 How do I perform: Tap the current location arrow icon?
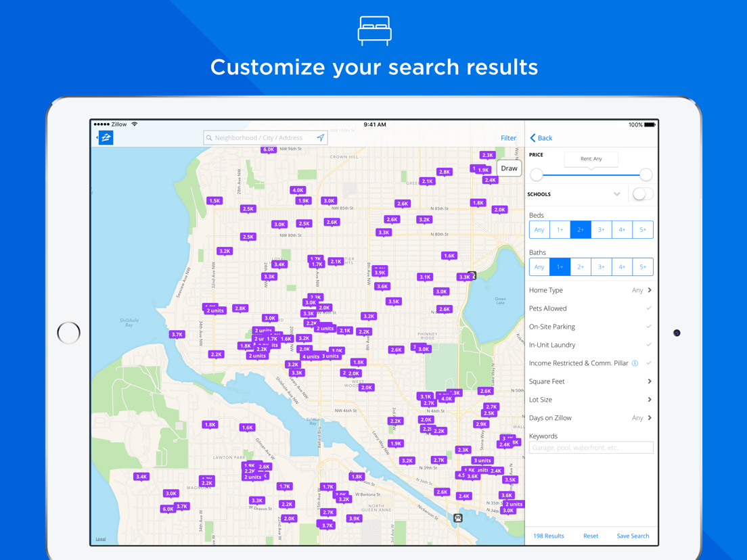pyautogui.click(x=320, y=137)
